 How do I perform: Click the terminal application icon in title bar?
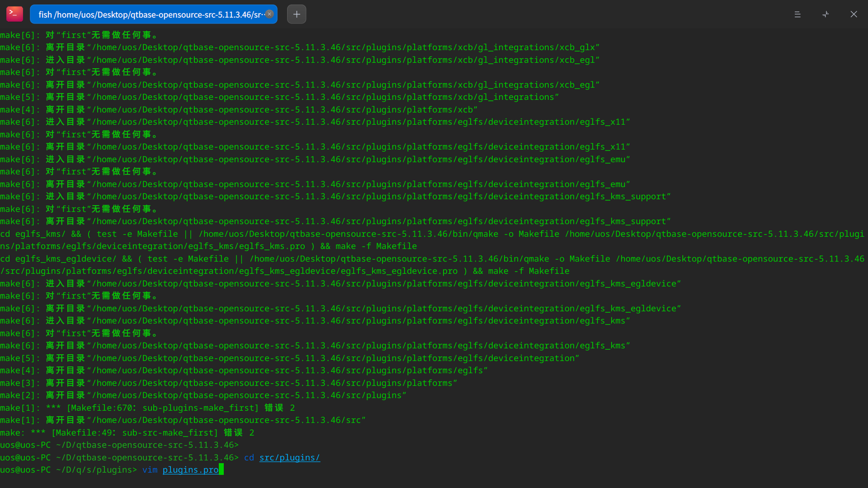[x=14, y=14]
